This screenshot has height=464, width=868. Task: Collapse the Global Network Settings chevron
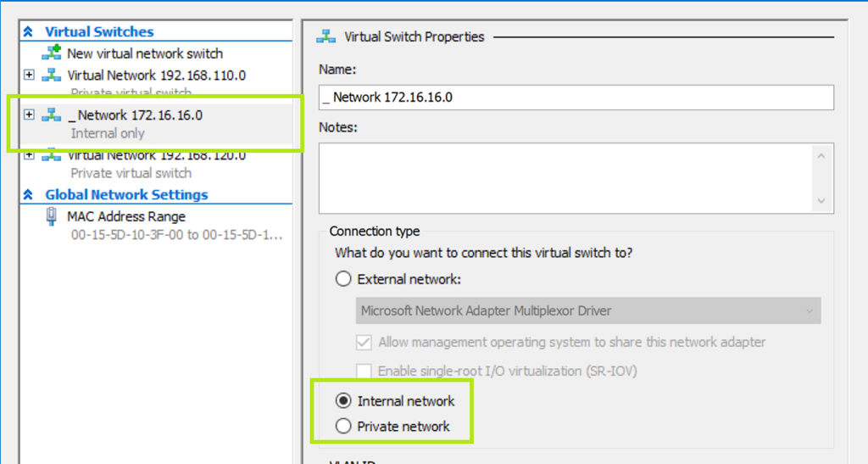28,194
